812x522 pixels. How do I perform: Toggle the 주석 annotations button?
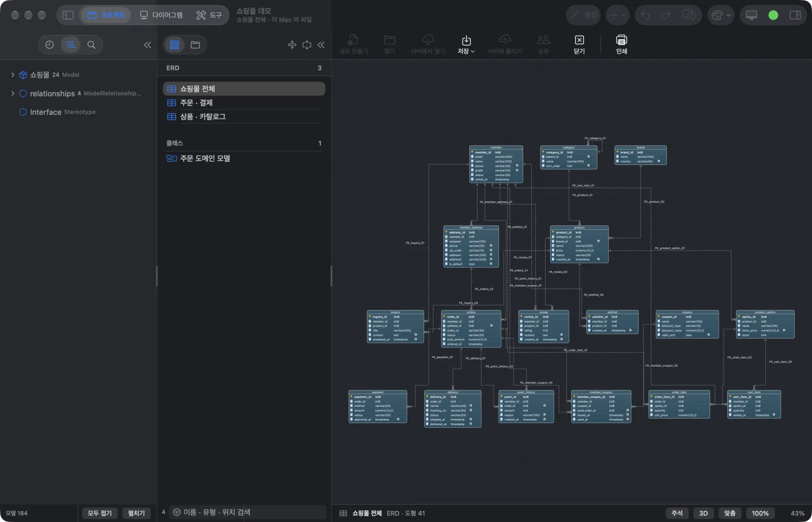(677, 513)
